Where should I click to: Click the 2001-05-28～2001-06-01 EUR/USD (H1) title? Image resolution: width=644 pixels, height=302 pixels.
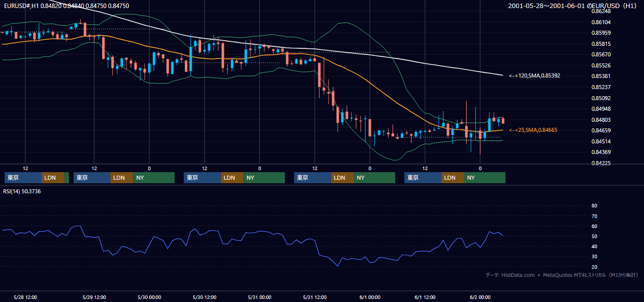[x=573, y=6]
